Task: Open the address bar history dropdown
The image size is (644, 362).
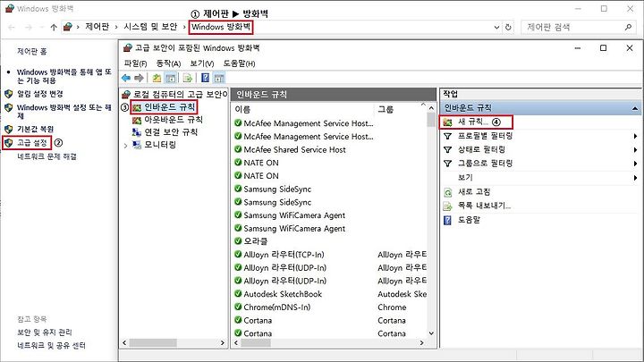Action: pos(496,27)
